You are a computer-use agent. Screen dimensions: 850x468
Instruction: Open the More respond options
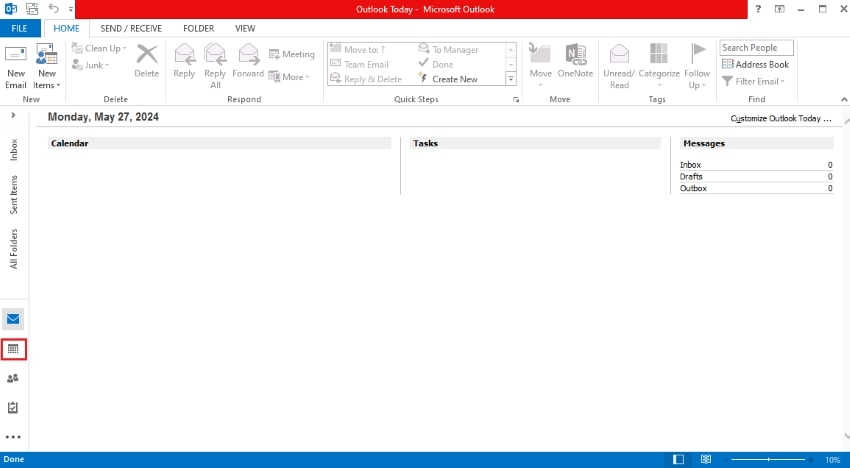coord(289,77)
